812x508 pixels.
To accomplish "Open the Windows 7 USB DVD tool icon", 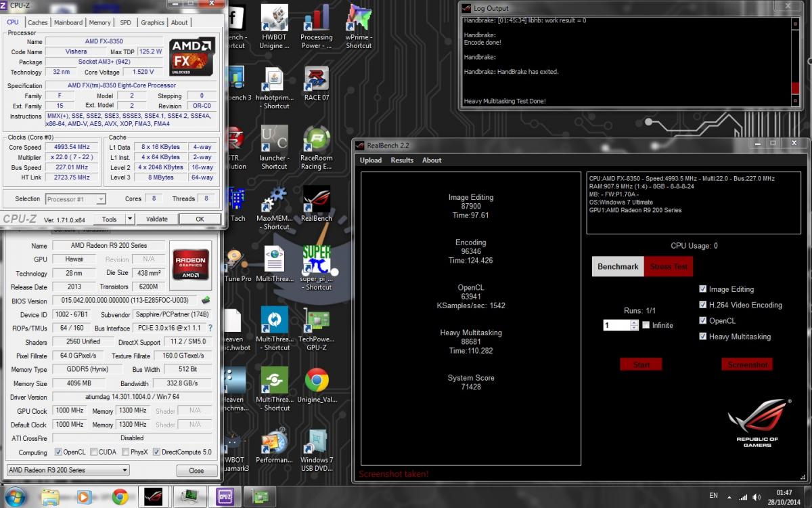I will pos(316,450).
